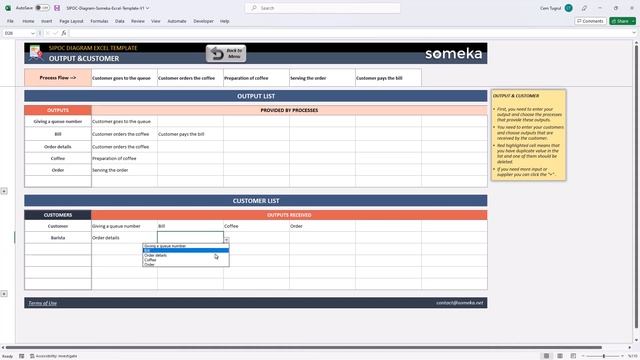Choose 'Giving a queue number' from dropdown list

(x=186, y=246)
